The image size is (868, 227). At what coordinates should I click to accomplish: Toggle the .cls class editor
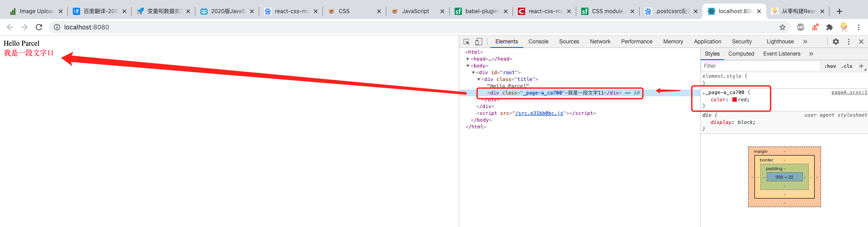click(847, 66)
